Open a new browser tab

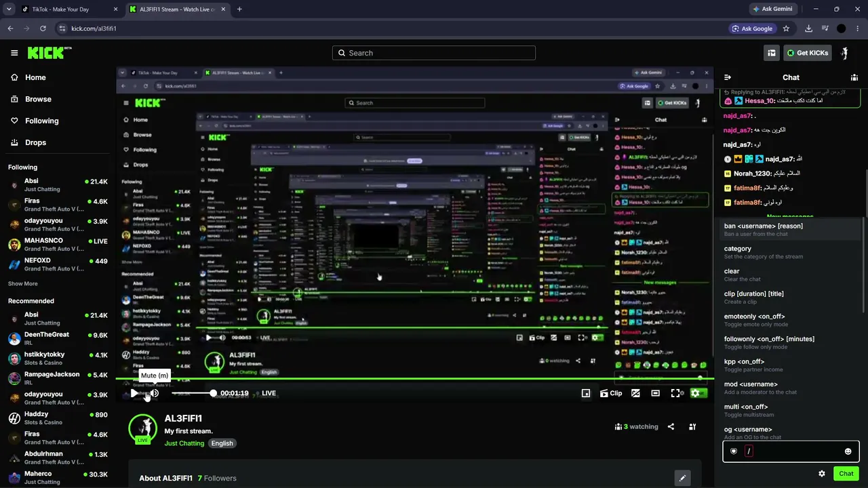[x=239, y=9]
